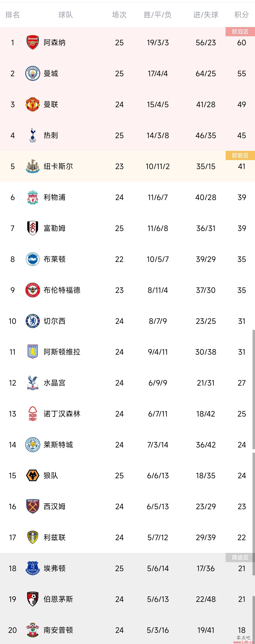Click the 降级区 label tag

[x=240, y=558]
